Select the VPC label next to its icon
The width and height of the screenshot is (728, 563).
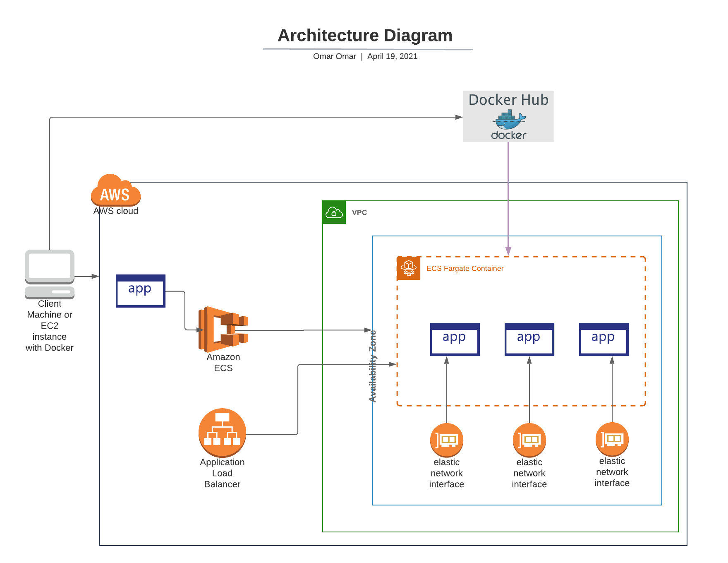click(359, 212)
